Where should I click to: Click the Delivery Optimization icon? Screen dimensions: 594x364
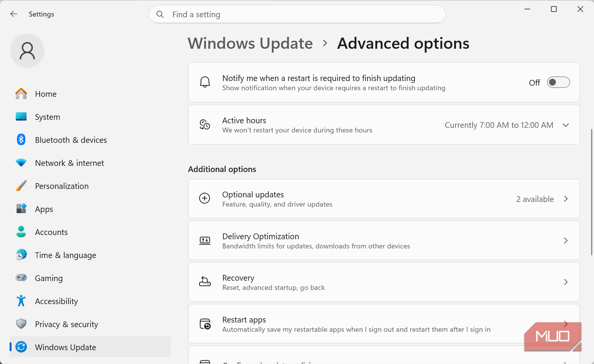tap(205, 240)
